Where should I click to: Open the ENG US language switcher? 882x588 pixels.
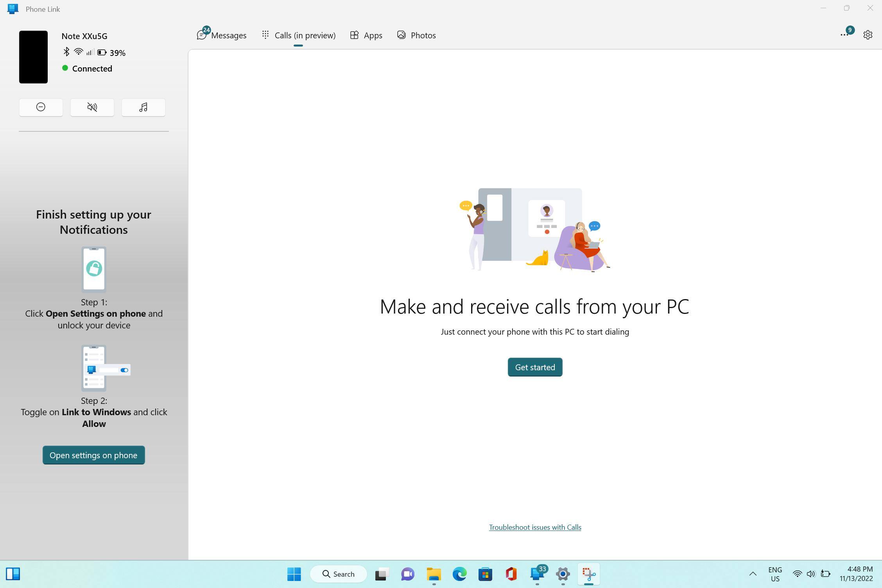(x=774, y=574)
